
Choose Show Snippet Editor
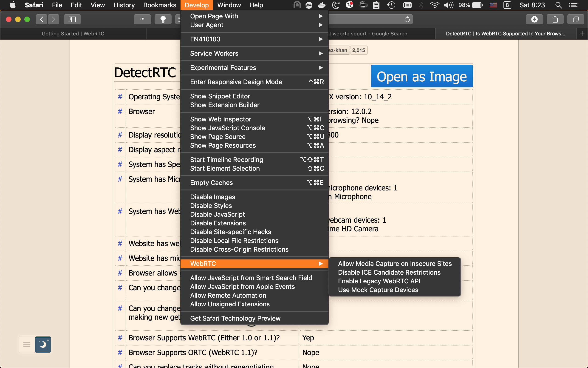point(254,96)
